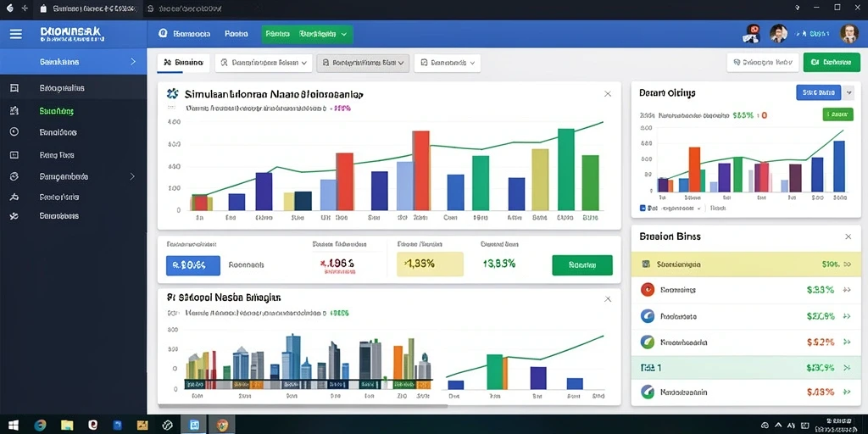The image size is (868, 434).
Task: Click the dark-haired user avatar in the header
Action: point(778,34)
